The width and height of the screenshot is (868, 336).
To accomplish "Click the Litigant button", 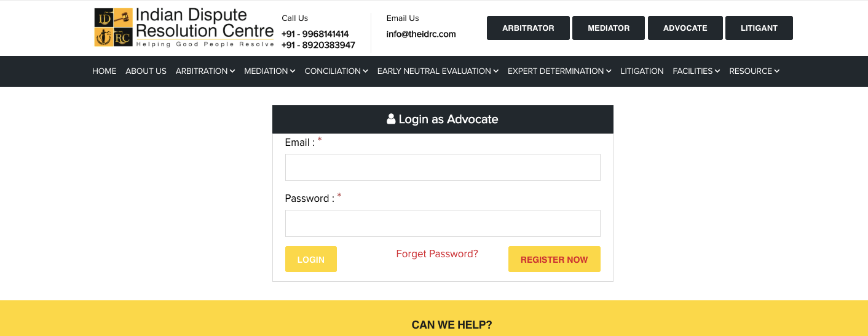I will click(759, 28).
